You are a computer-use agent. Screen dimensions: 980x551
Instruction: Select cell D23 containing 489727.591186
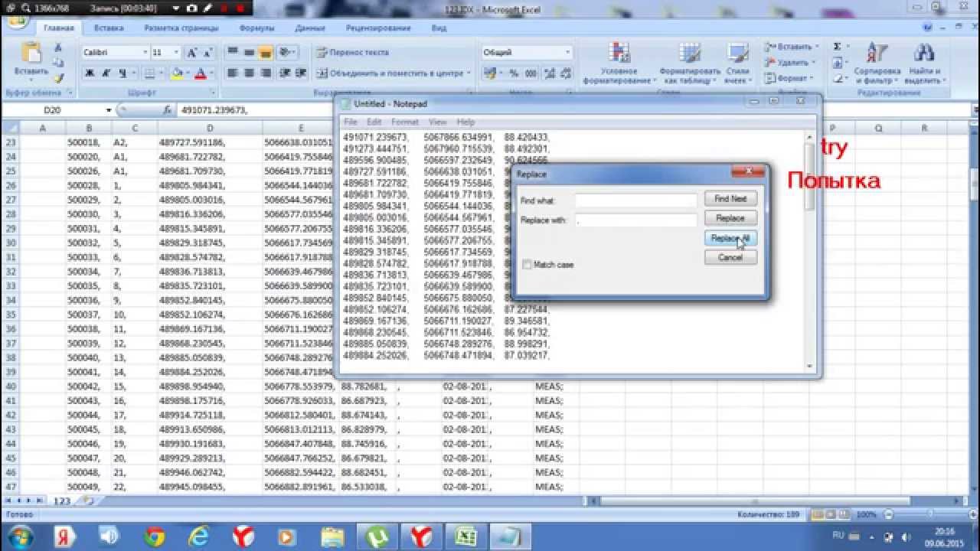210,142
